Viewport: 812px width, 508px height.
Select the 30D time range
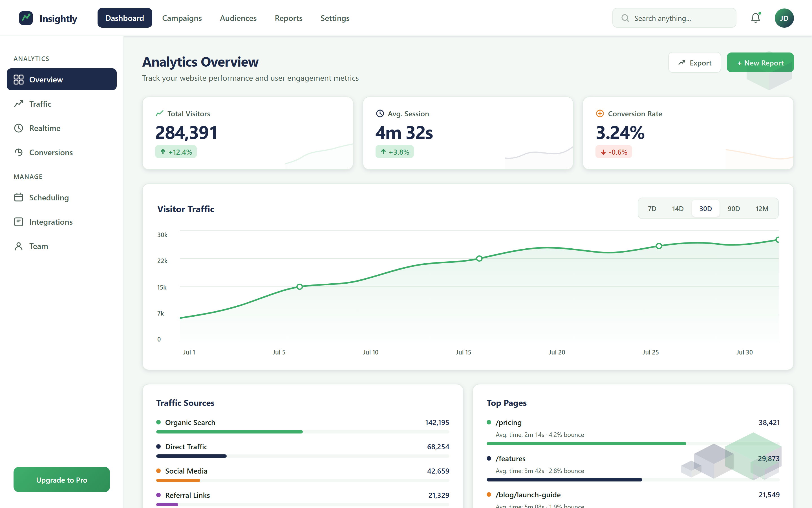pos(706,209)
